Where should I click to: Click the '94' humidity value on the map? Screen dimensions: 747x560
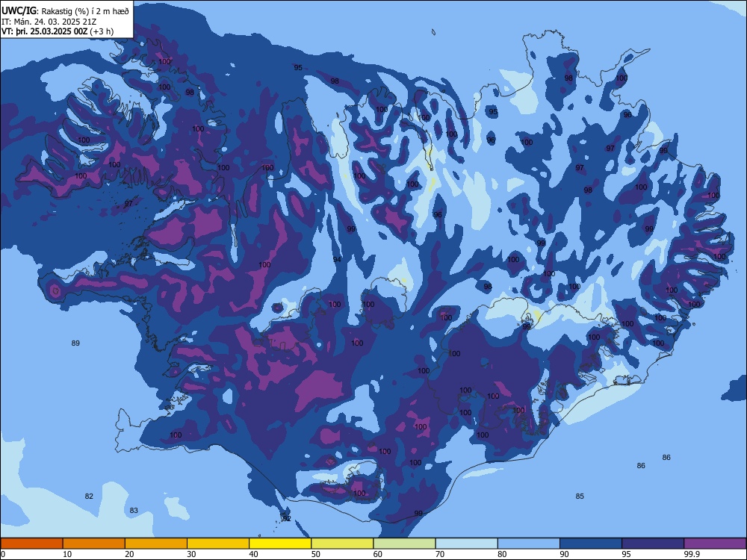338,260
